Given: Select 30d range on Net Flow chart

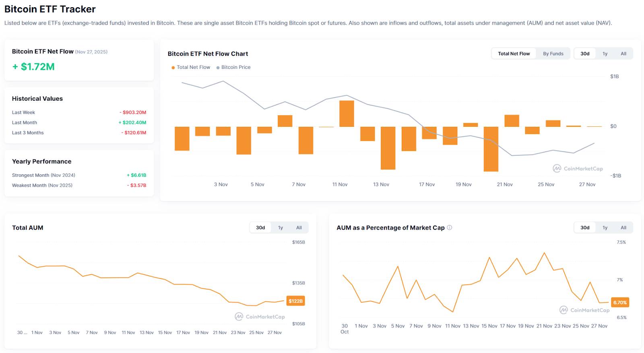Looking at the screenshot, I should tap(585, 54).
